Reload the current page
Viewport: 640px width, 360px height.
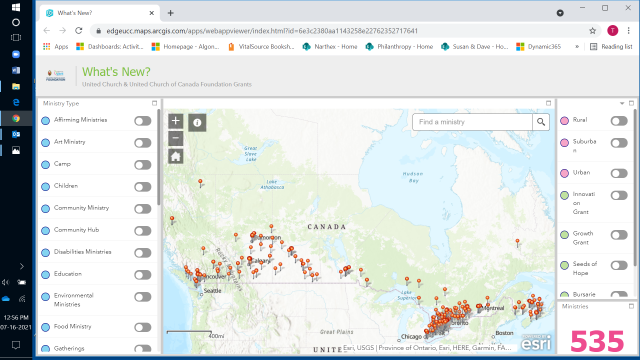(79, 31)
